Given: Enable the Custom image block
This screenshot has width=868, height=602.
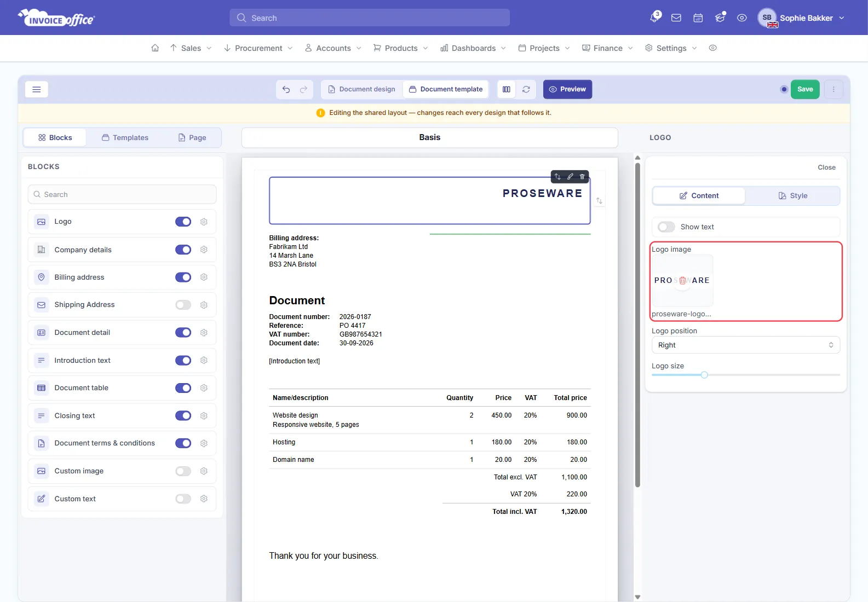Looking at the screenshot, I should point(183,471).
